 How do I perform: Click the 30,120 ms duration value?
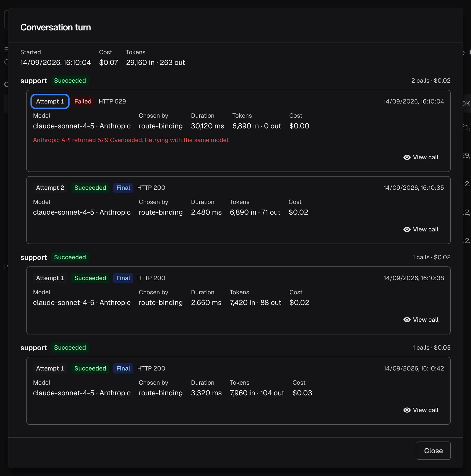208,126
